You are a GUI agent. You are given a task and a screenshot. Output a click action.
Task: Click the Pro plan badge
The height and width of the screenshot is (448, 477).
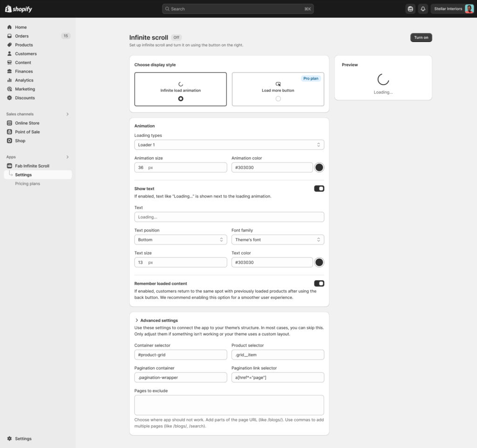311,78
